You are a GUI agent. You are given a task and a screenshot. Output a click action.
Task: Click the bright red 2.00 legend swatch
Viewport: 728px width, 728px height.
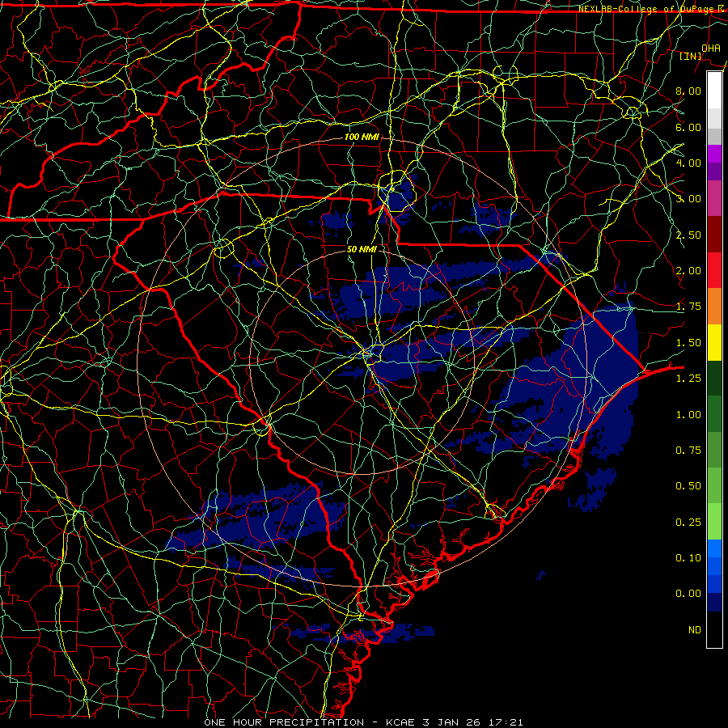point(714,270)
